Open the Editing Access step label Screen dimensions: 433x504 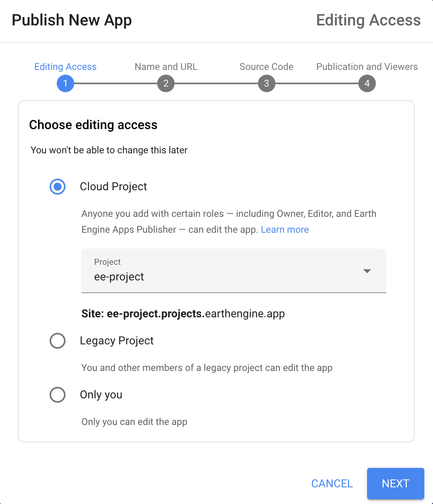click(x=65, y=67)
